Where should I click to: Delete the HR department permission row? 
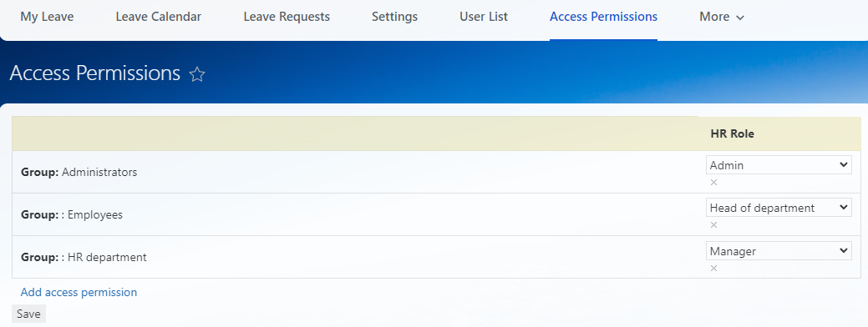point(713,268)
